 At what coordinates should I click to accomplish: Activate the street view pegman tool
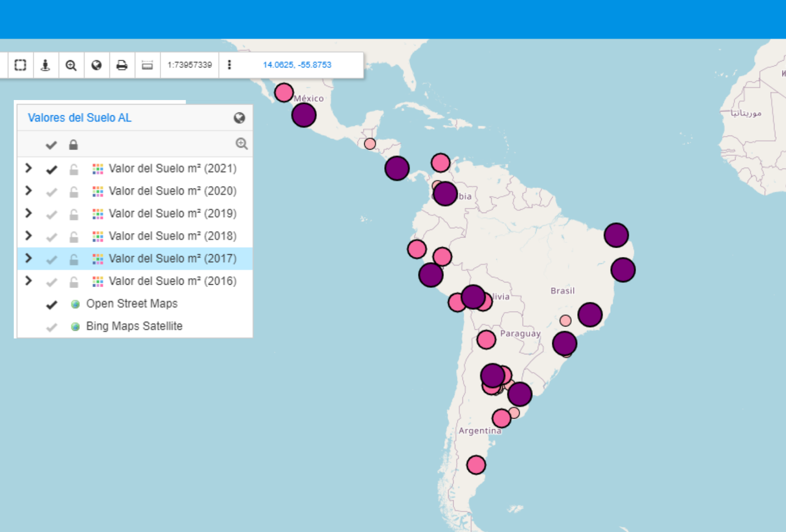click(x=45, y=65)
